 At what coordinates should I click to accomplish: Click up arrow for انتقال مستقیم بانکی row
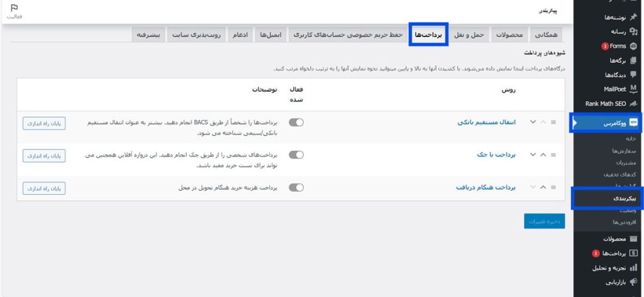(543, 122)
